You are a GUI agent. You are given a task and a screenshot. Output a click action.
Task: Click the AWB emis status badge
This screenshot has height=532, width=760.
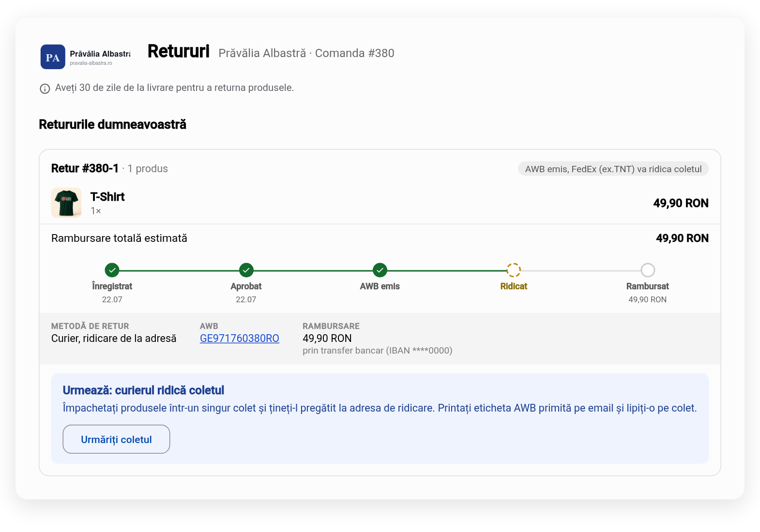point(613,169)
